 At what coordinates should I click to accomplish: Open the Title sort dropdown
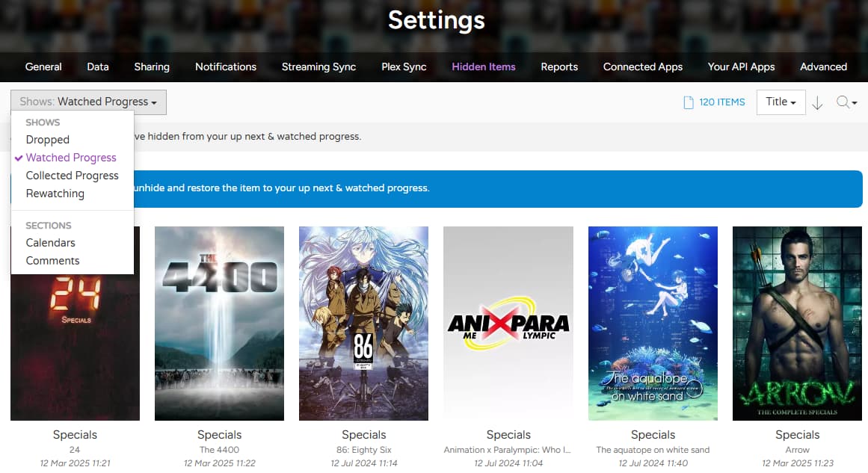coord(781,102)
